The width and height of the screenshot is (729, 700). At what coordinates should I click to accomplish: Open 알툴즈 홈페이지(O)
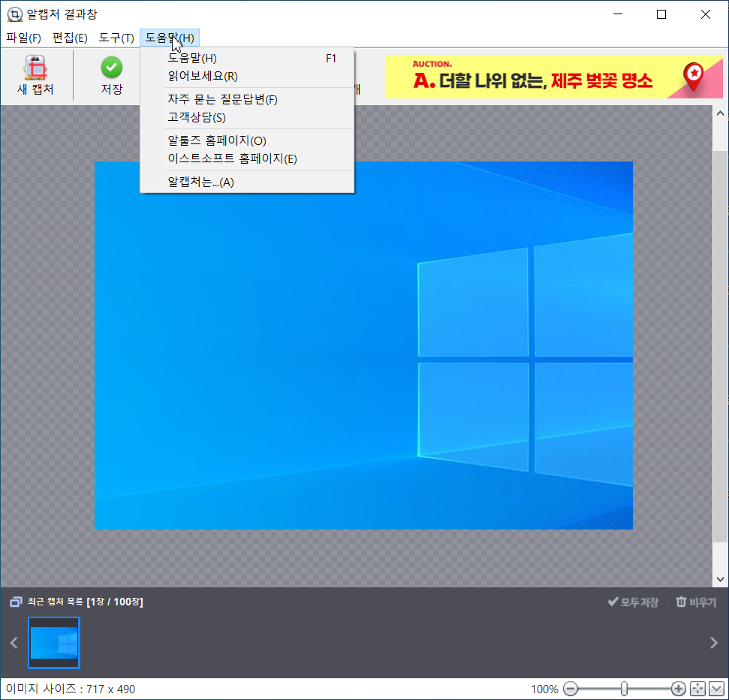[247, 140]
